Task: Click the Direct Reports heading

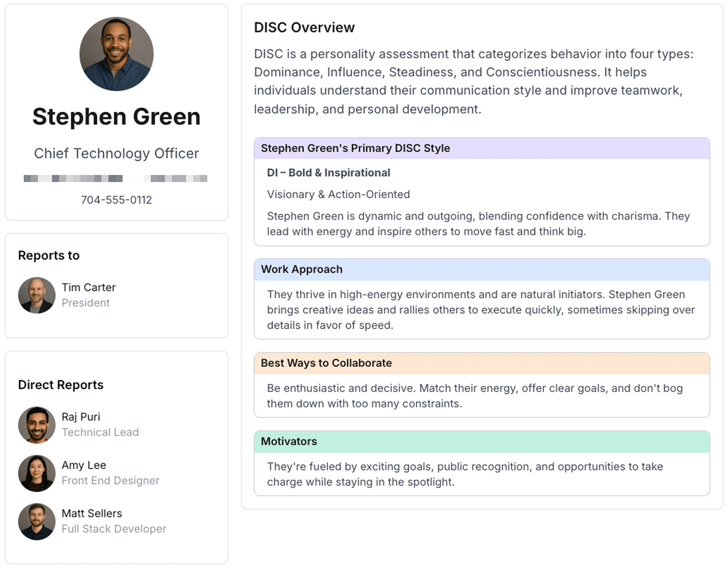Action: click(x=61, y=385)
